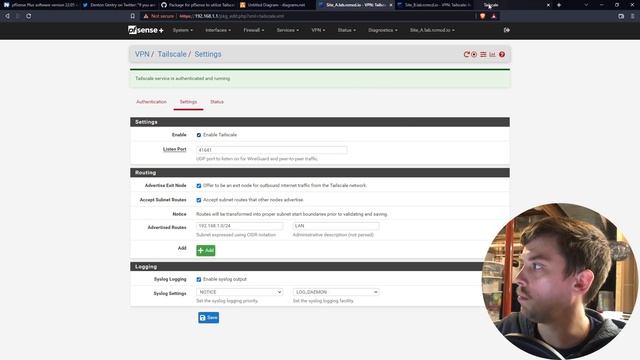Click Settings in the breadcrumb
The width and height of the screenshot is (640, 360).
208,54
